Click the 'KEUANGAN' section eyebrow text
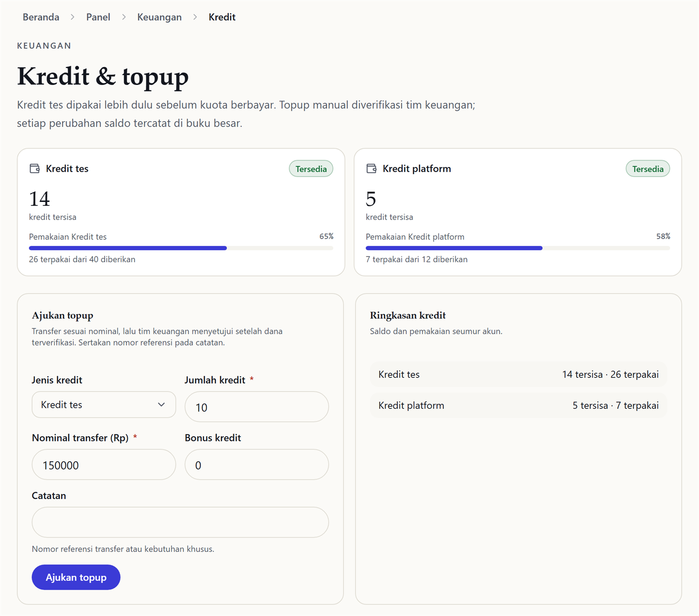This screenshot has height=616, width=699. coord(44,46)
